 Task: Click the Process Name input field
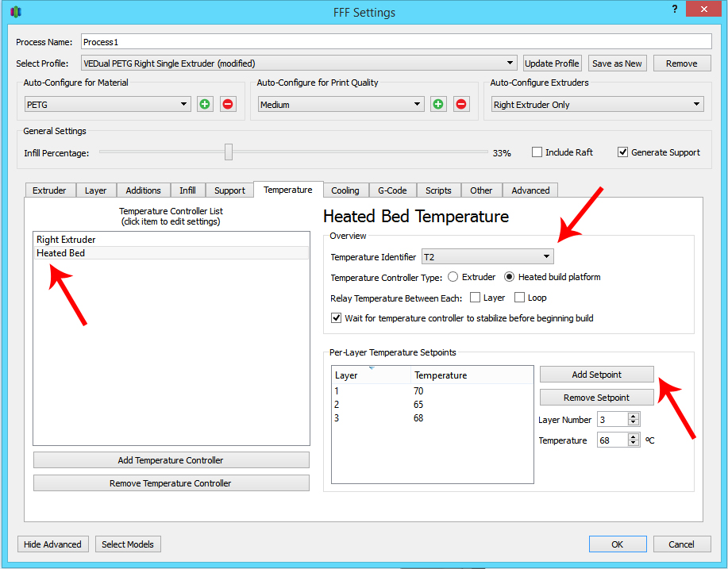pos(395,42)
